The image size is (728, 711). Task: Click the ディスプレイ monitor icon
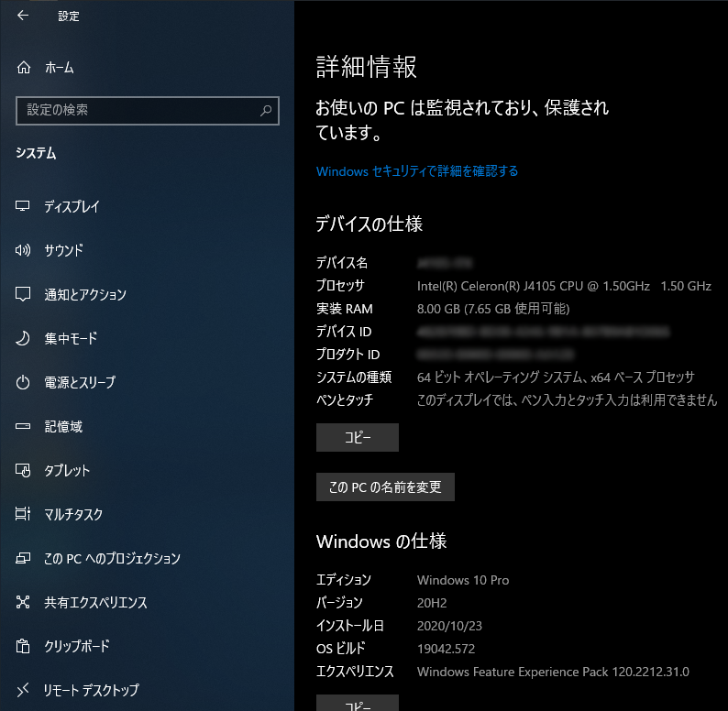coord(23,206)
